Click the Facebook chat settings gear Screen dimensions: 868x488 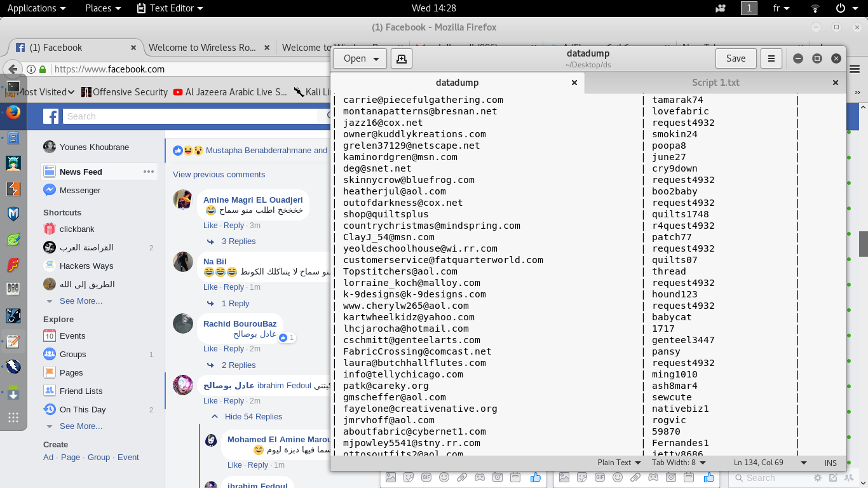(818, 478)
